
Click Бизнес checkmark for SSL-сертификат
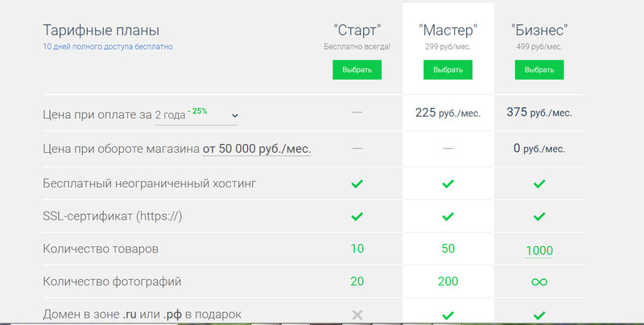tap(539, 216)
